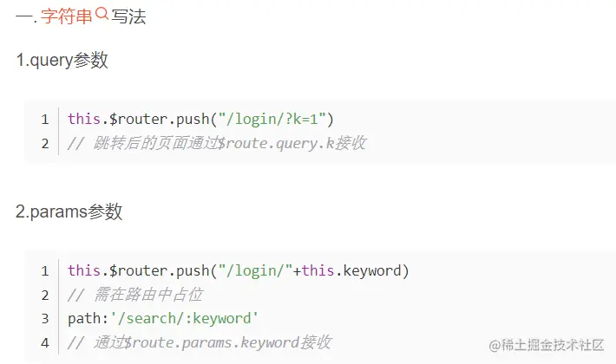Click the "/login/?k=1" string in first code block
Image resolution: width=616 pixels, height=364 pixels.
272,119
